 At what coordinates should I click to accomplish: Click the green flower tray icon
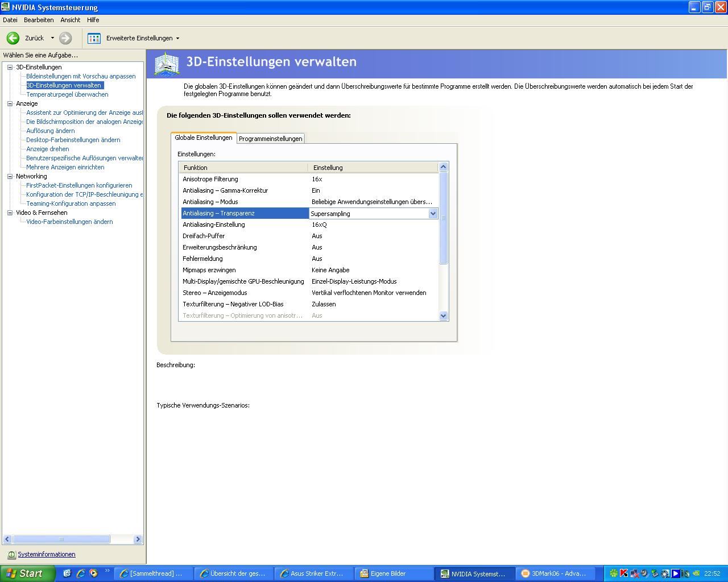[x=614, y=573]
